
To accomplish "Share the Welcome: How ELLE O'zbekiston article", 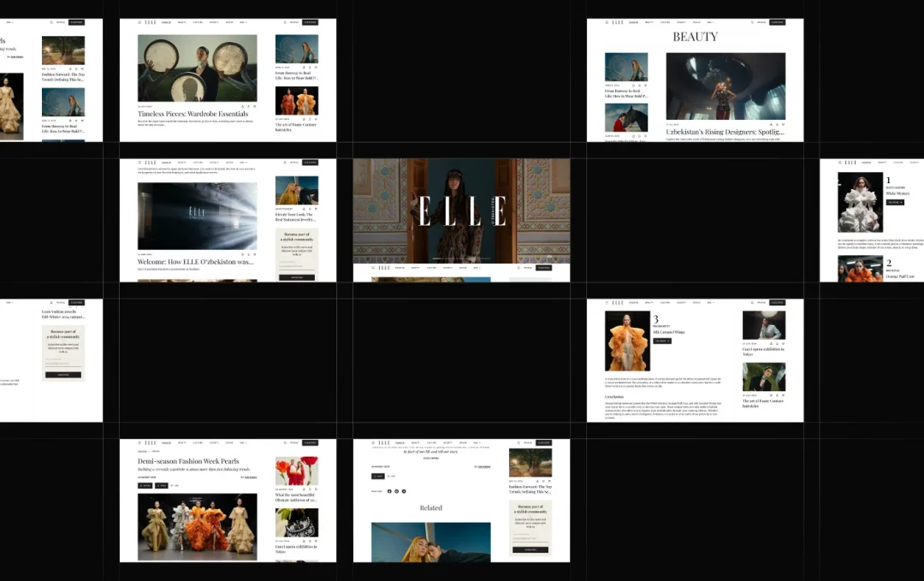I will 243,254.
